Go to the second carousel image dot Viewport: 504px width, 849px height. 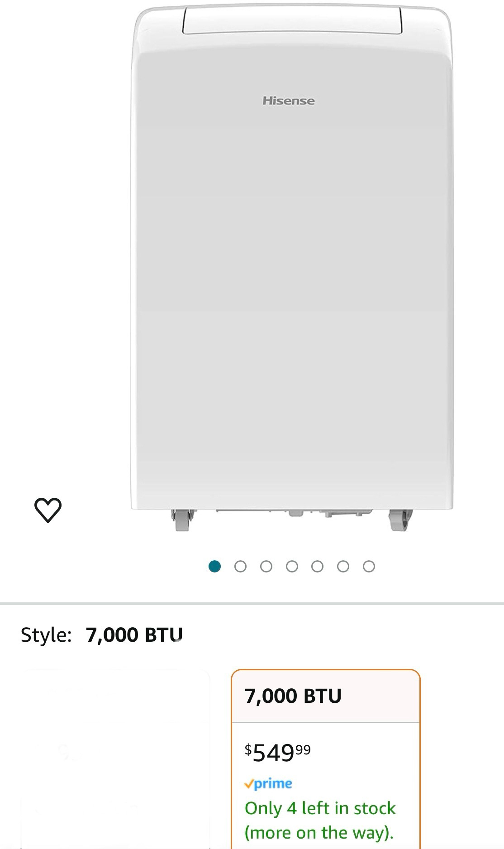pyautogui.click(x=240, y=566)
